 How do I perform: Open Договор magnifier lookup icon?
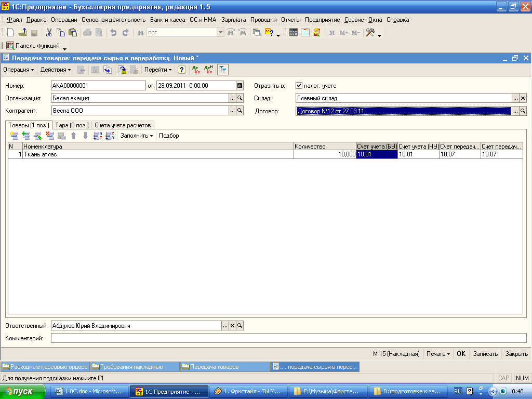[523, 111]
